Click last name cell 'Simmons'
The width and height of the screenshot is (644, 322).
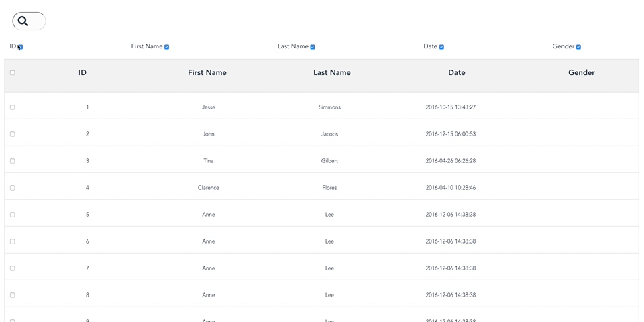coord(329,107)
